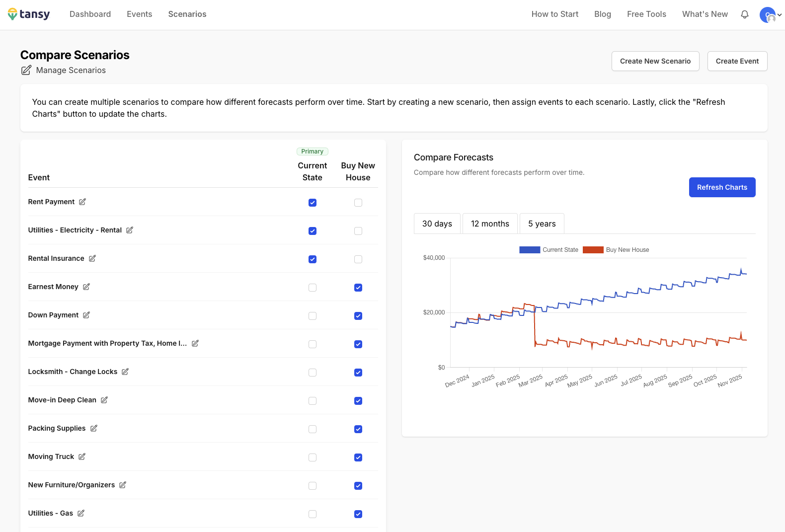The image size is (785, 532).
Task: Open edit icon next to Earnest Money
Action: pyautogui.click(x=86, y=287)
